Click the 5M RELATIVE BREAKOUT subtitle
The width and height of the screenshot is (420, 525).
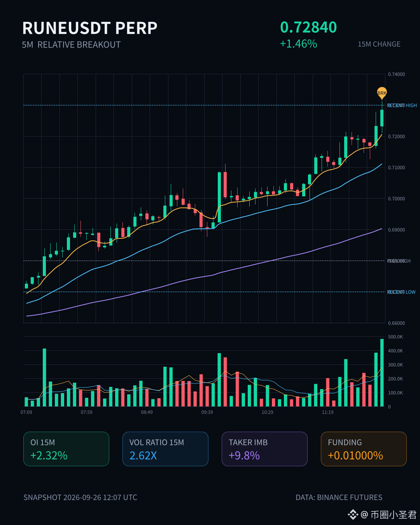[71, 45]
